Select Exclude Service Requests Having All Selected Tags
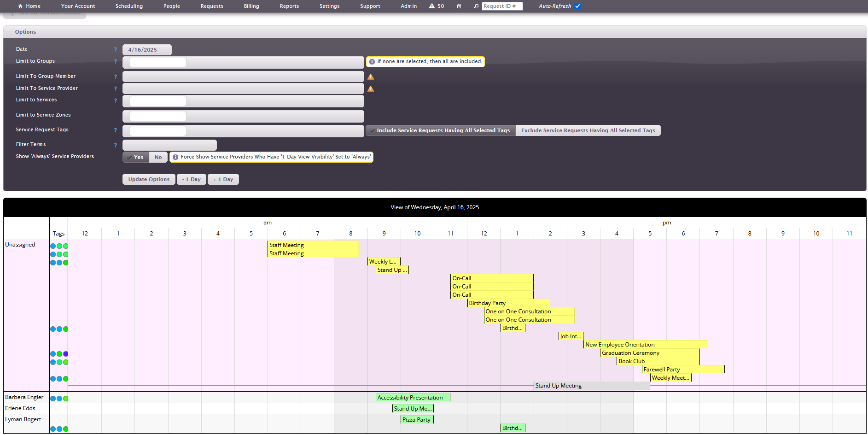 (x=588, y=130)
